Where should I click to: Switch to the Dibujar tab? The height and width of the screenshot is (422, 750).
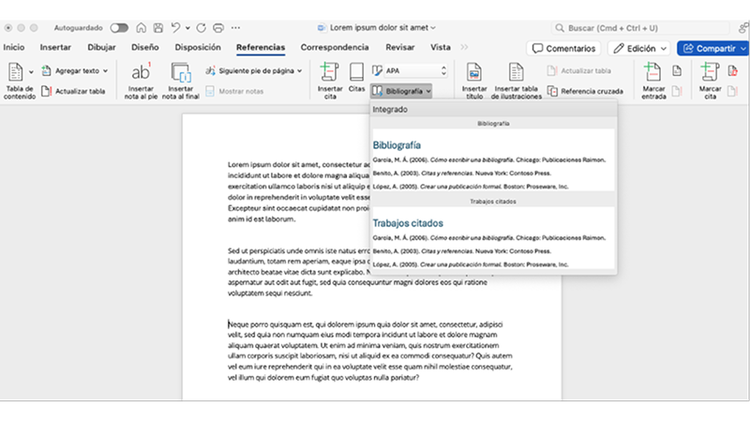[101, 47]
